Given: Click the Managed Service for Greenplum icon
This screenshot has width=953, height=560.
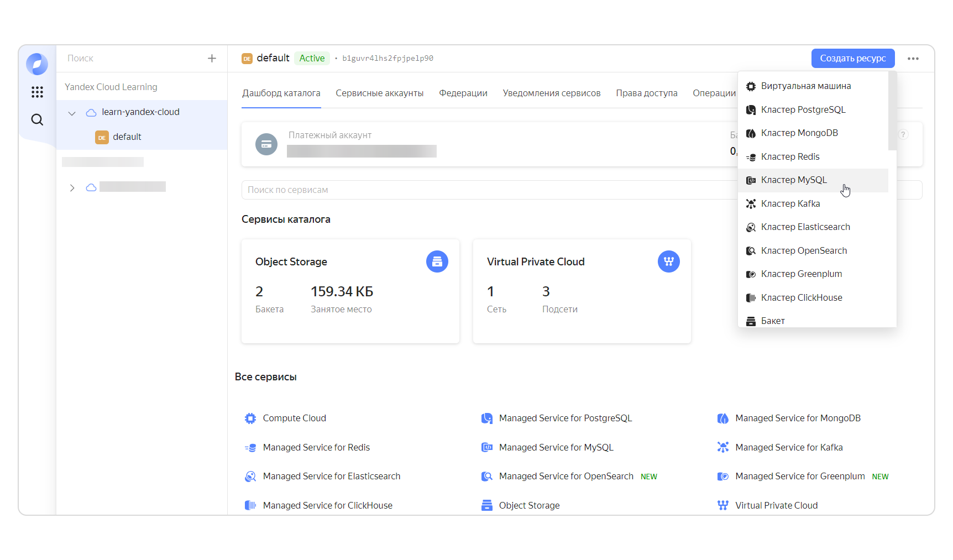Looking at the screenshot, I should click(x=723, y=477).
